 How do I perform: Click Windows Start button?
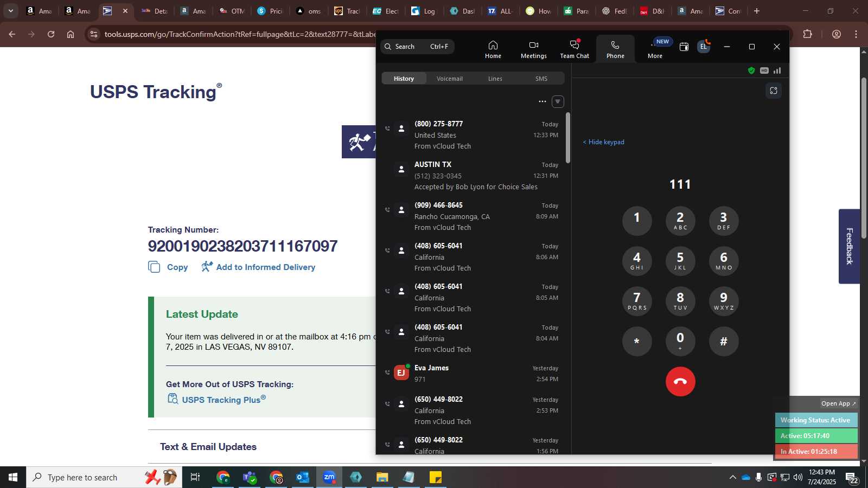pyautogui.click(x=13, y=477)
